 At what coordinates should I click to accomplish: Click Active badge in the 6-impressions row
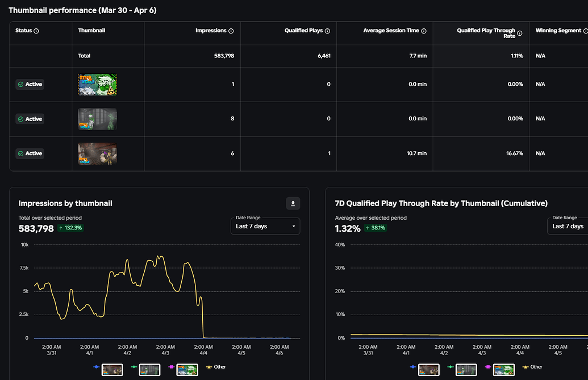(30, 153)
